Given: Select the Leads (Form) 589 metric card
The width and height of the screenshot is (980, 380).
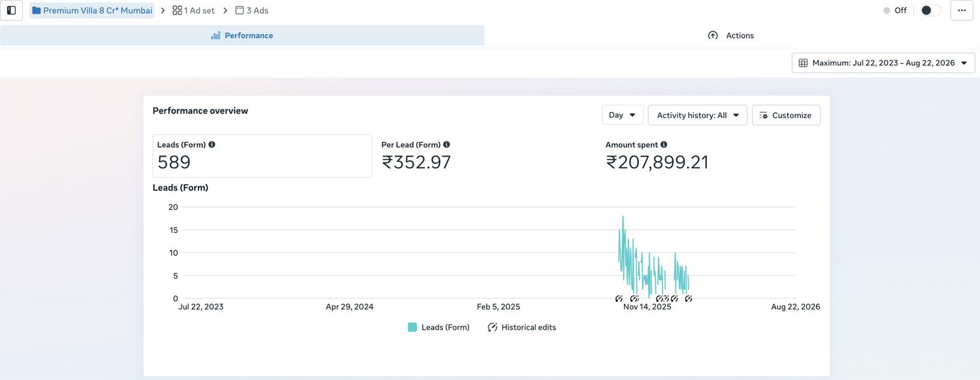Looking at the screenshot, I should [262, 156].
